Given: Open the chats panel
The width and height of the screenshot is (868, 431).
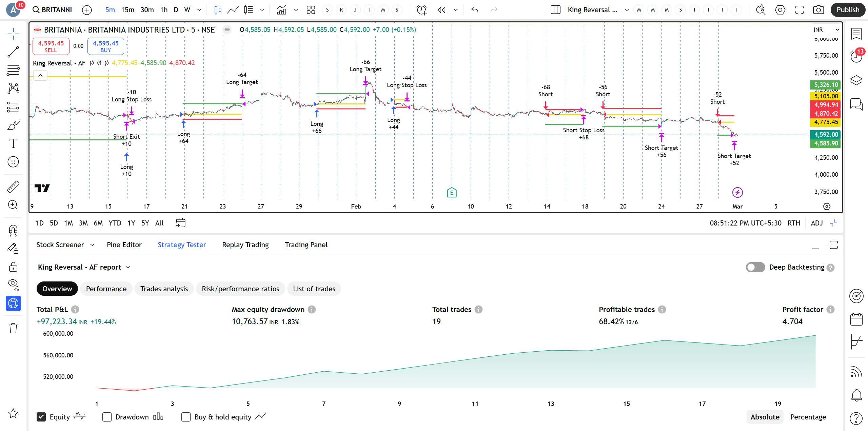Looking at the screenshot, I should click(x=856, y=104).
